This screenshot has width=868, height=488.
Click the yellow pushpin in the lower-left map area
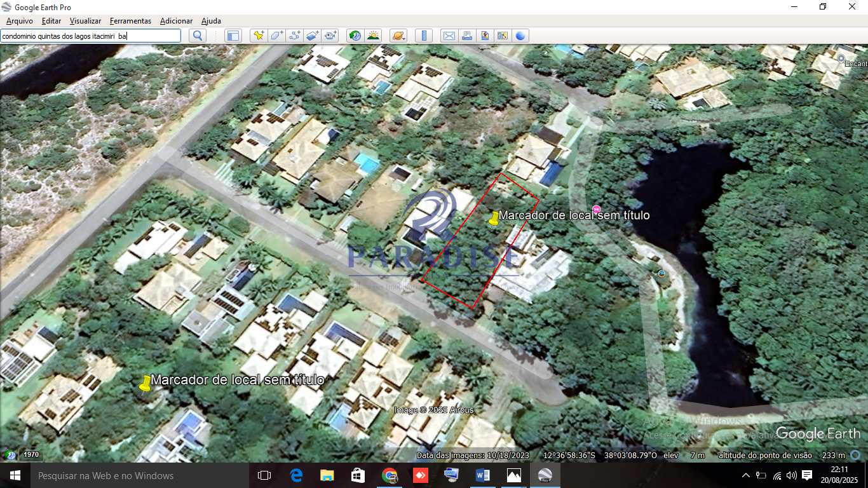pyautogui.click(x=146, y=383)
